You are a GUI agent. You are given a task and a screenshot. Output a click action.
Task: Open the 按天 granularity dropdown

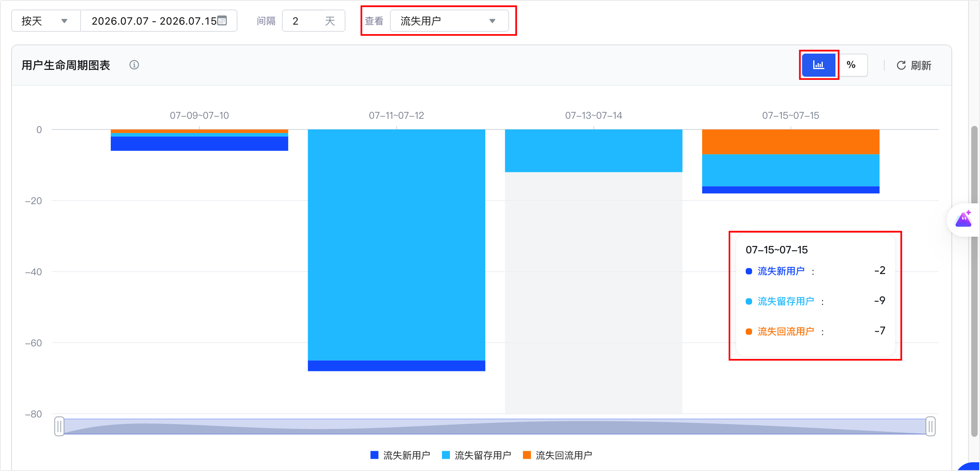point(46,21)
